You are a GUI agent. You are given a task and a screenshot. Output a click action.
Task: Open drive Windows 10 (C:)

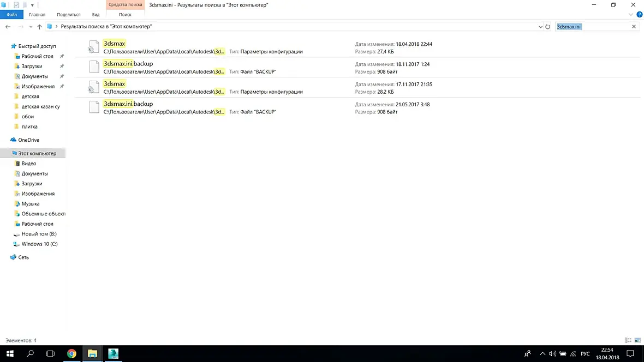(x=39, y=244)
